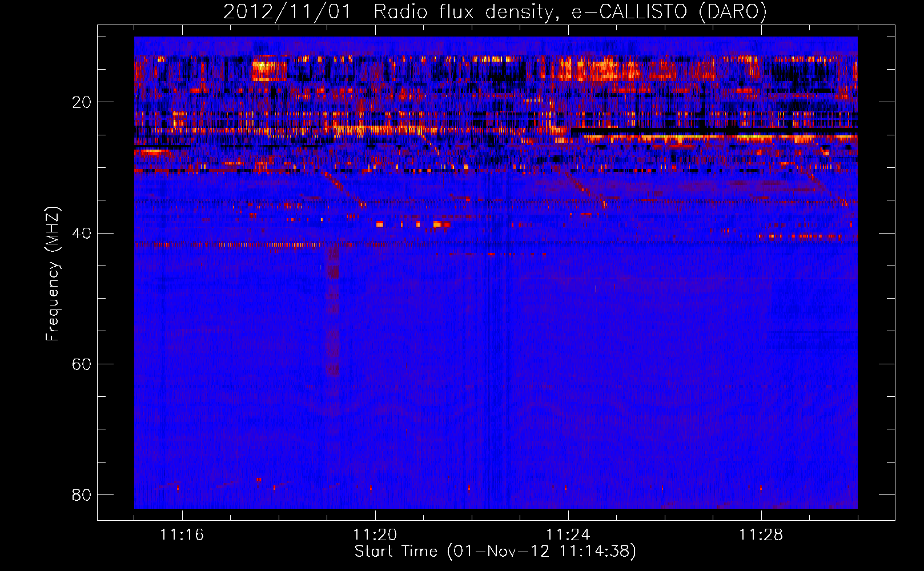Image resolution: width=924 pixels, height=571 pixels.
Task: Click the frequency tick label '80'
Action: 82,494
